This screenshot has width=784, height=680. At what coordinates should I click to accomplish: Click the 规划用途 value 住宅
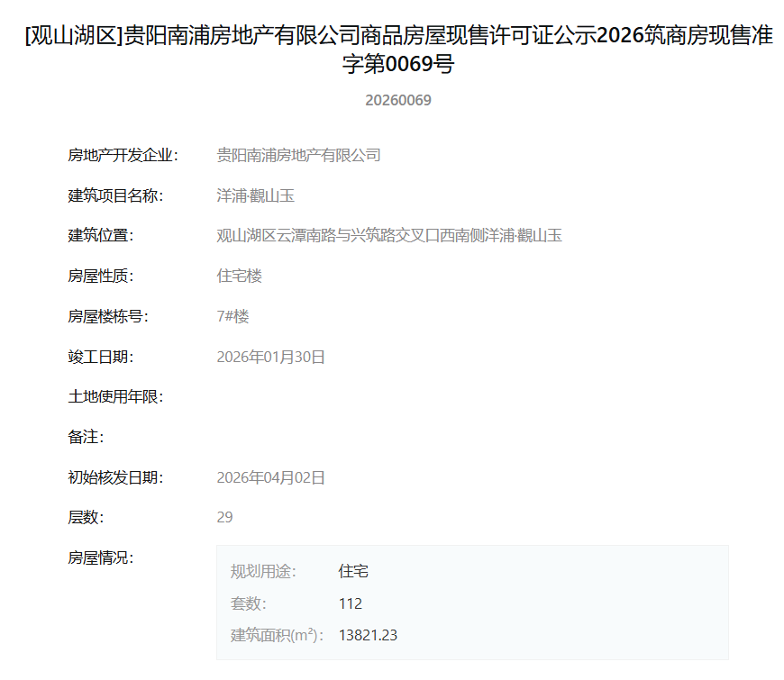pyautogui.click(x=353, y=571)
